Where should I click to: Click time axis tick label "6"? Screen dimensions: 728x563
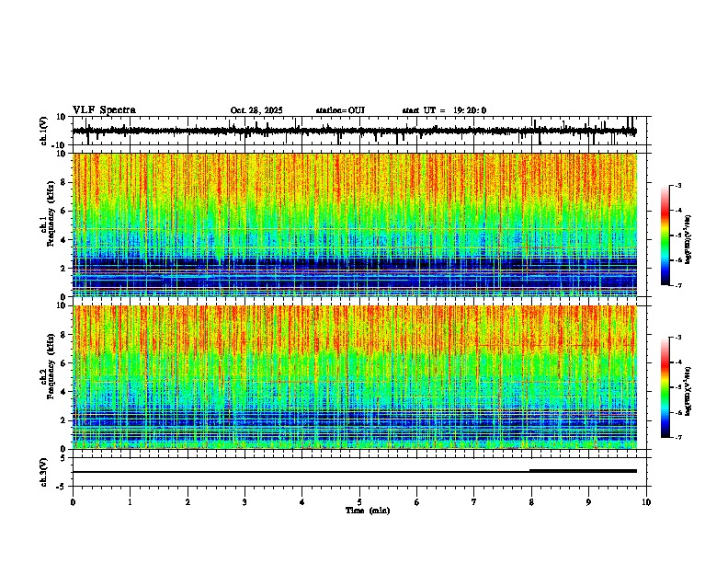point(417,502)
